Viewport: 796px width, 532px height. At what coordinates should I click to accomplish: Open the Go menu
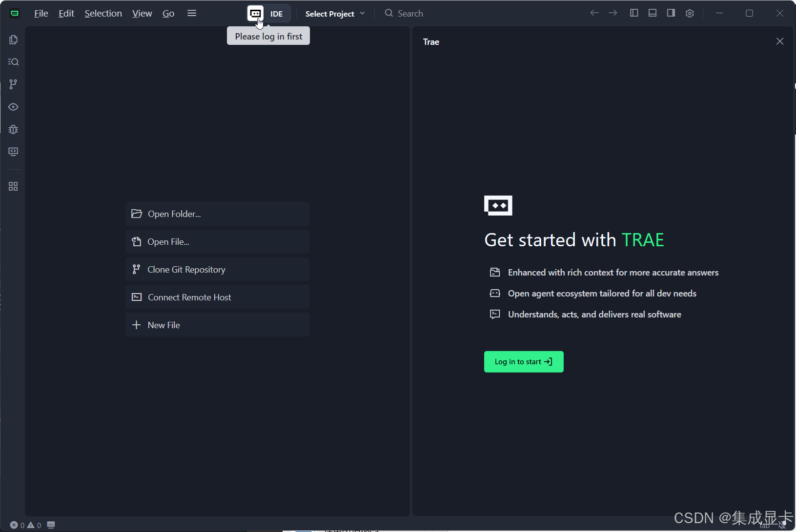click(x=168, y=14)
